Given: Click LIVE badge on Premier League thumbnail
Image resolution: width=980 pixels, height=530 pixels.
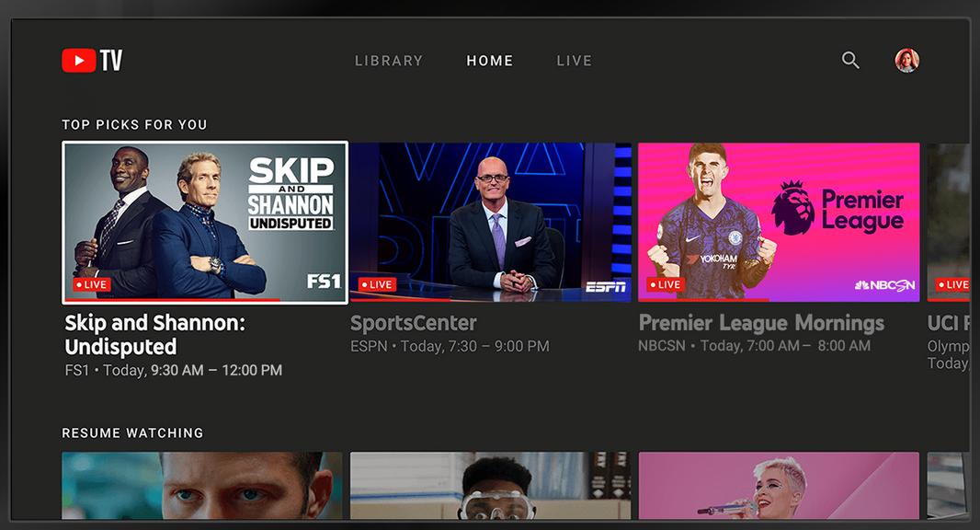Looking at the screenshot, I should (x=666, y=284).
